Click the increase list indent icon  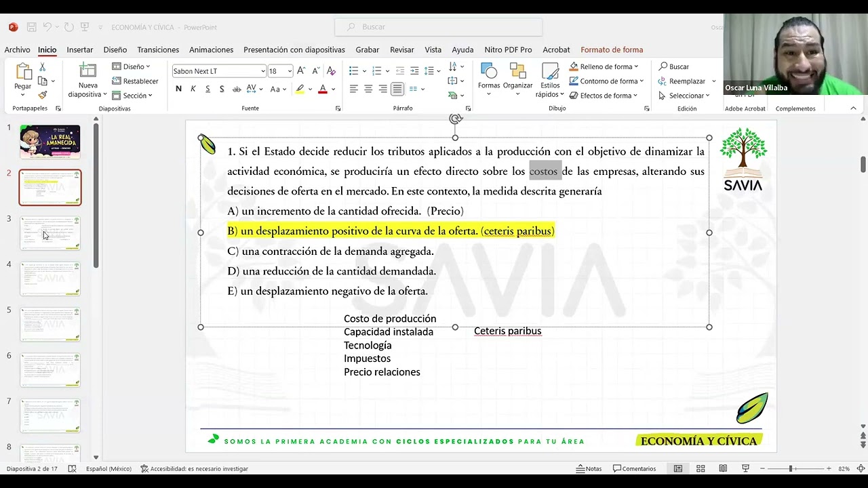click(x=414, y=70)
